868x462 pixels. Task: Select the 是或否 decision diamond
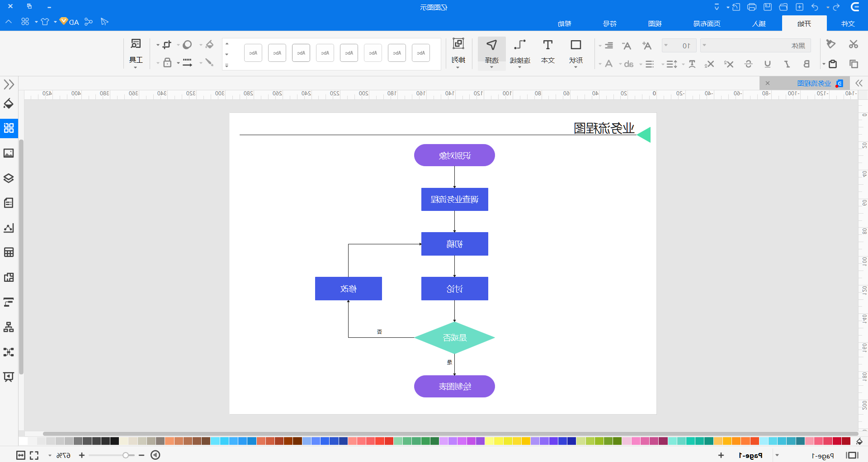pos(454,337)
